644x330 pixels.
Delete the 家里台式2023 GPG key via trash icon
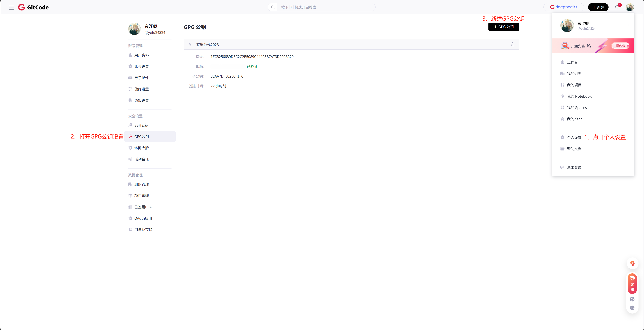512,44
